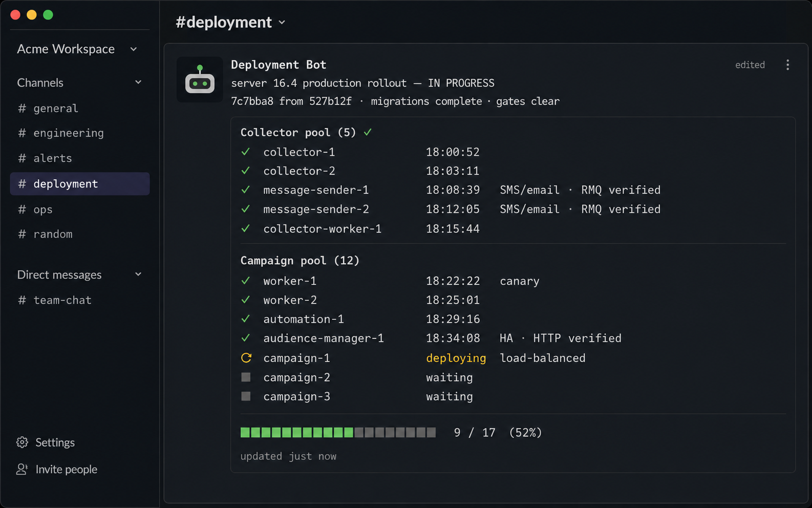The height and width of the screenshot is (508, 812).
Task: Click the 18:00:52 timestamp for collector-1
Action: (453, 152)
